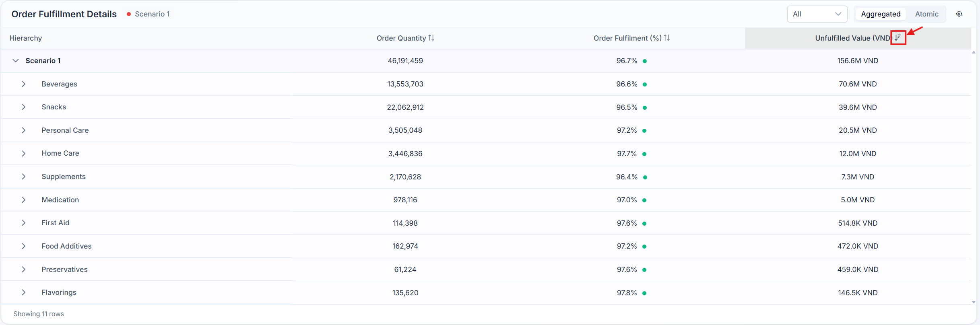The width and height of the screenshot is (980, 325).
Task: Click the scrollbar up arrow
Action: 974,52
